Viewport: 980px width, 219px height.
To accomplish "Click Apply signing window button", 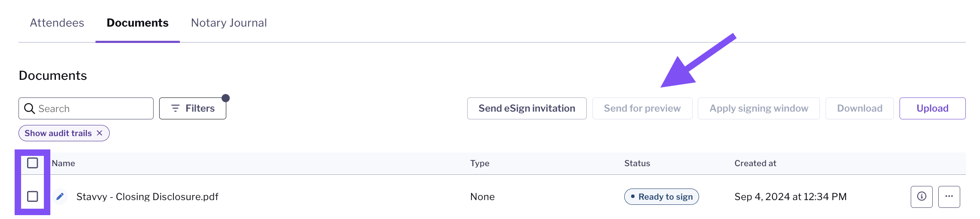I will (759, 108).
